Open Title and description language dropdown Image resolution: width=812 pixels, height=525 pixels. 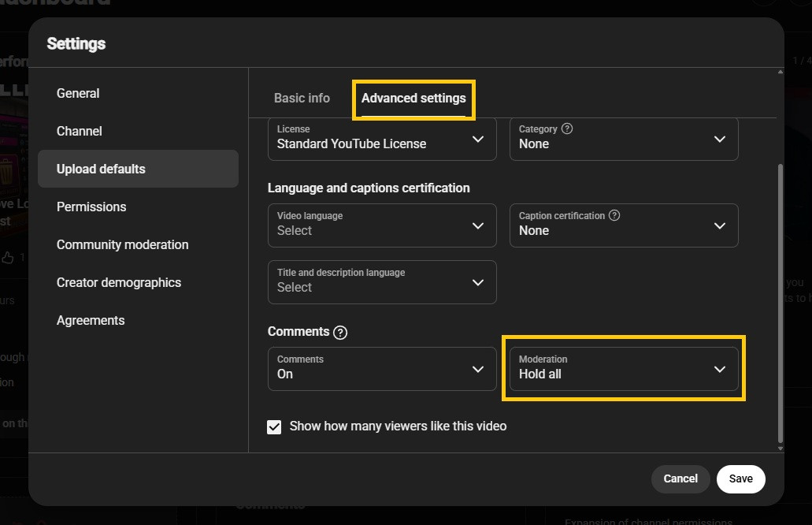(x=382, y=282)
